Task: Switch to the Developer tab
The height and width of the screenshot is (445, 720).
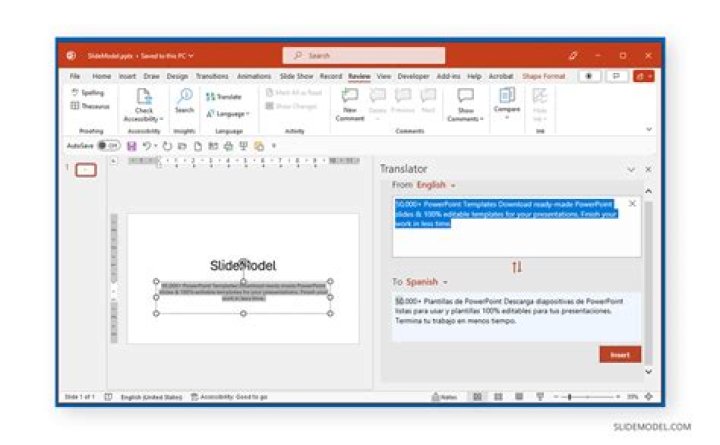Action: [x=413, y=76]
